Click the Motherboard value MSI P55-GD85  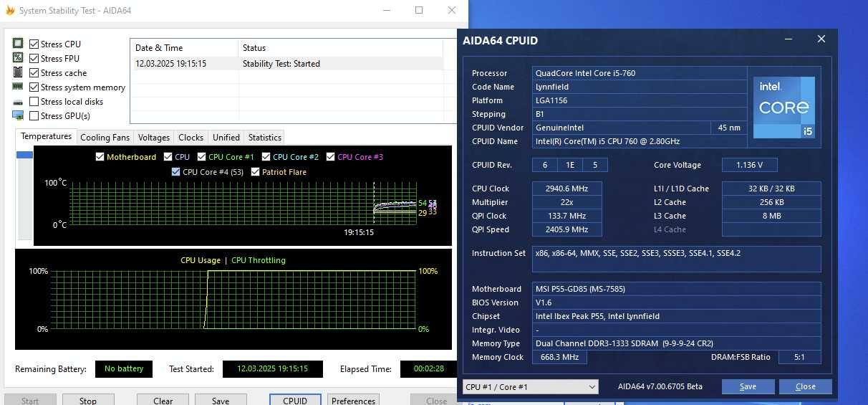(677, 289)
